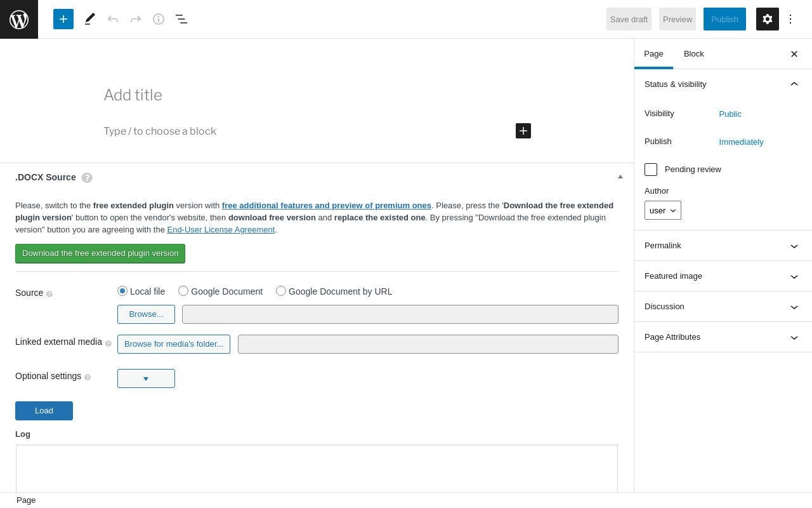Viewport: 812px width, 508px height.
Task: Select the Google Document radio button
Action: pos(183,291)
